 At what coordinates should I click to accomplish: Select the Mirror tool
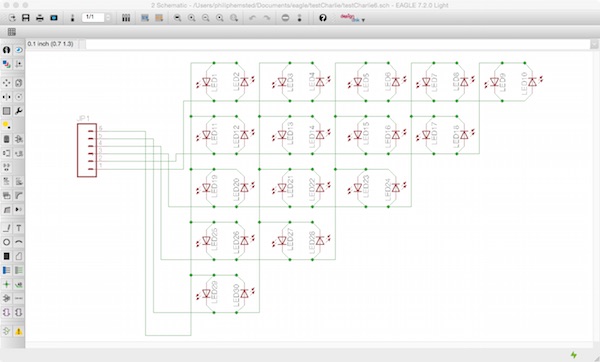(x=7, y=97)
